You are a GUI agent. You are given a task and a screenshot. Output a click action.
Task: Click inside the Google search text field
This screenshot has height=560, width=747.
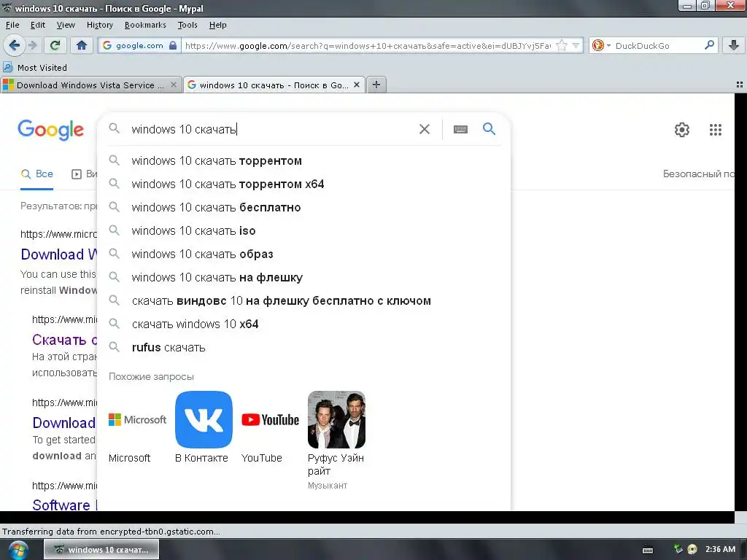coord(269,129)
